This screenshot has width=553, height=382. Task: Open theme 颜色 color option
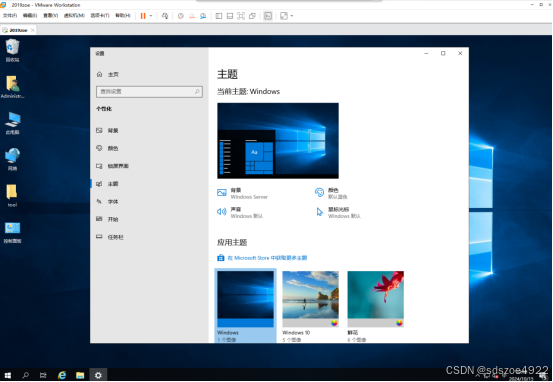click(x=331, y=193)
